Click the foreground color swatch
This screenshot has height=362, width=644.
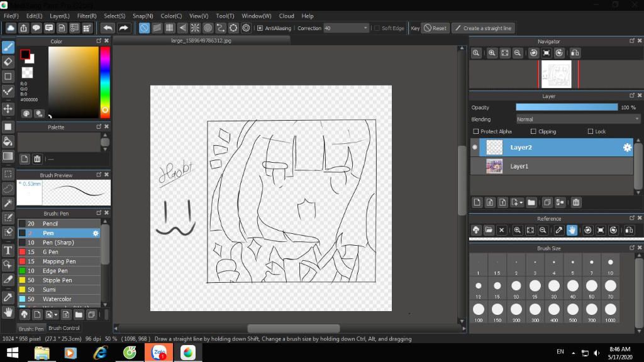[25, 54]
